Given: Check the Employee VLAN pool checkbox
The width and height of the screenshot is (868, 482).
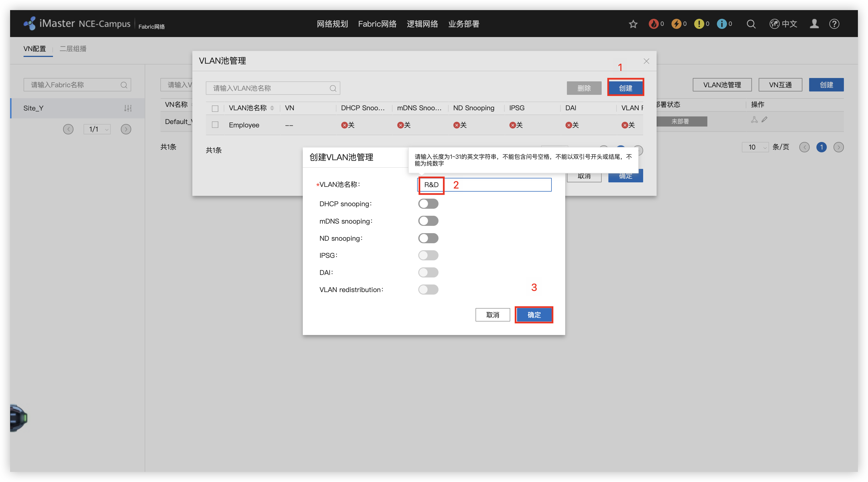Looking at the screenshot, I should [215, 125].
